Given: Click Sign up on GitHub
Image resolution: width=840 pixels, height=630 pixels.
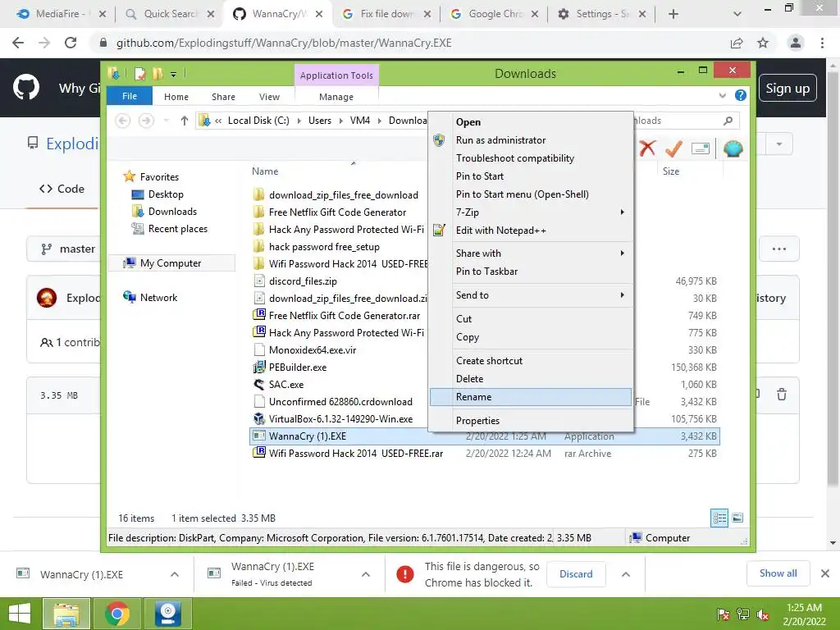Looking at the screenshot, I should (787, 89).
